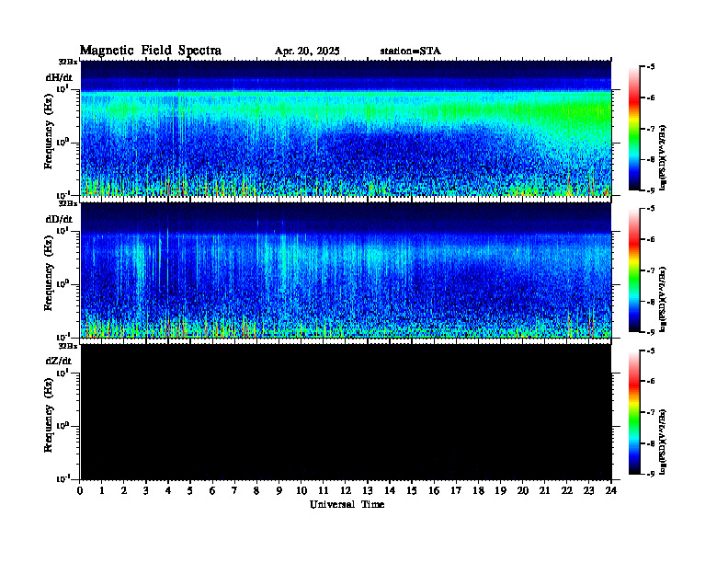Click the 10^0 frequency tick of dZ/dt panel
The width and height of the screenshot is (728, 563).
pos(63,426)
